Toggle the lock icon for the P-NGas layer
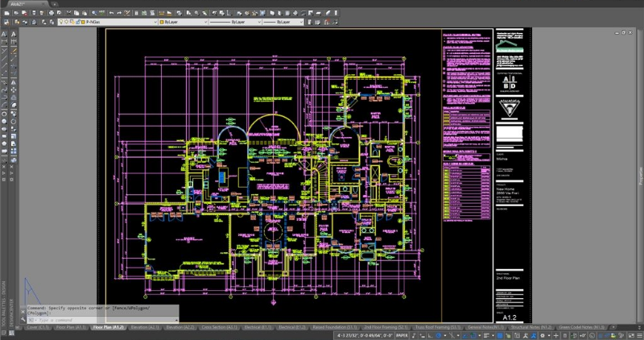Image resolution: width=644 pixels, height=340 pixels. [78, 22]
